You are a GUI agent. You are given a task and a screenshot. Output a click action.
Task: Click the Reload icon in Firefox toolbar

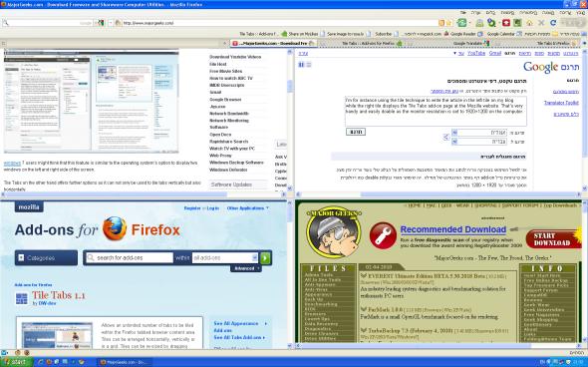[x=553, y=23]
